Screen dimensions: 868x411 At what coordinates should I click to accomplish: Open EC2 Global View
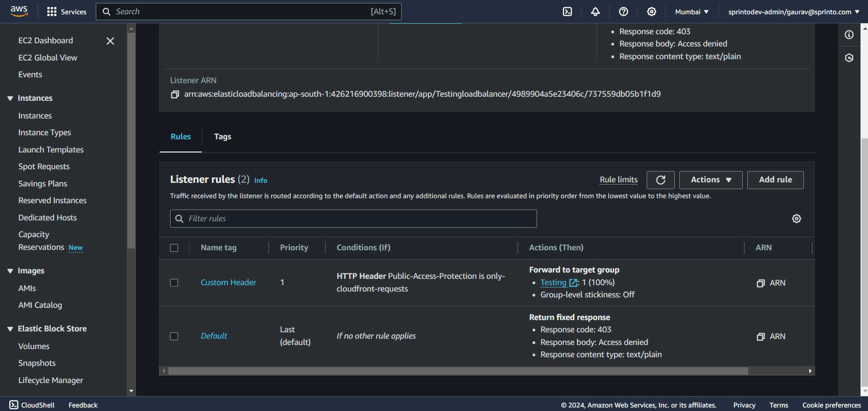pos(48,58)
